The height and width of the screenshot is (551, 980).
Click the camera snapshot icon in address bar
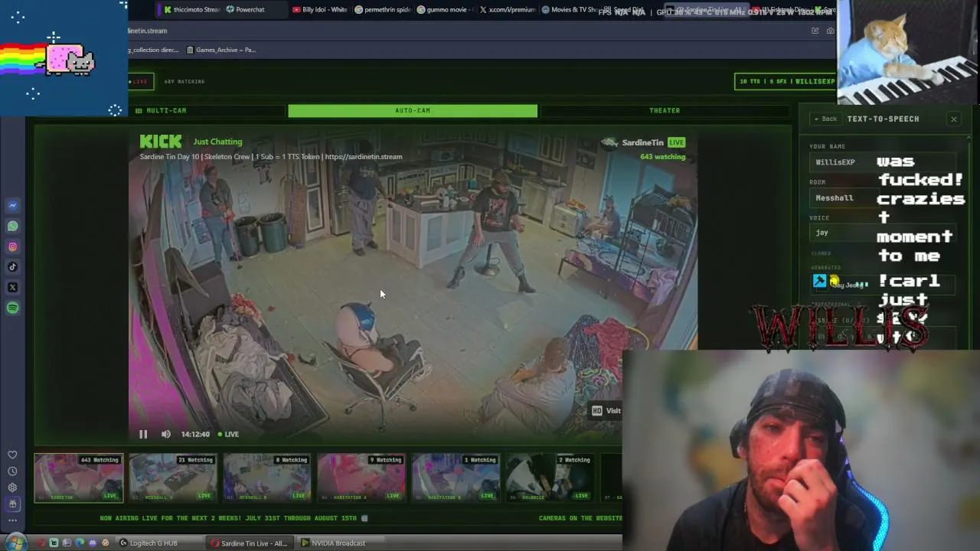tap(830, 31)
